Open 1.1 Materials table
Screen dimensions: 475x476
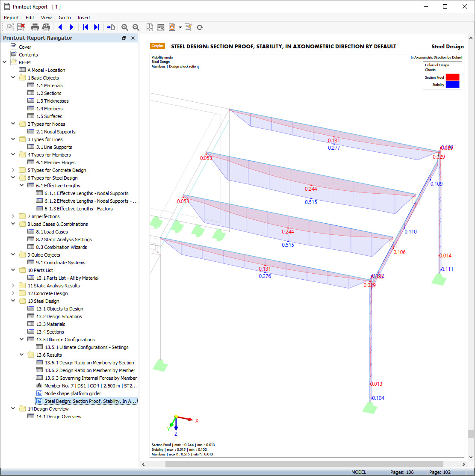(50, 86)
